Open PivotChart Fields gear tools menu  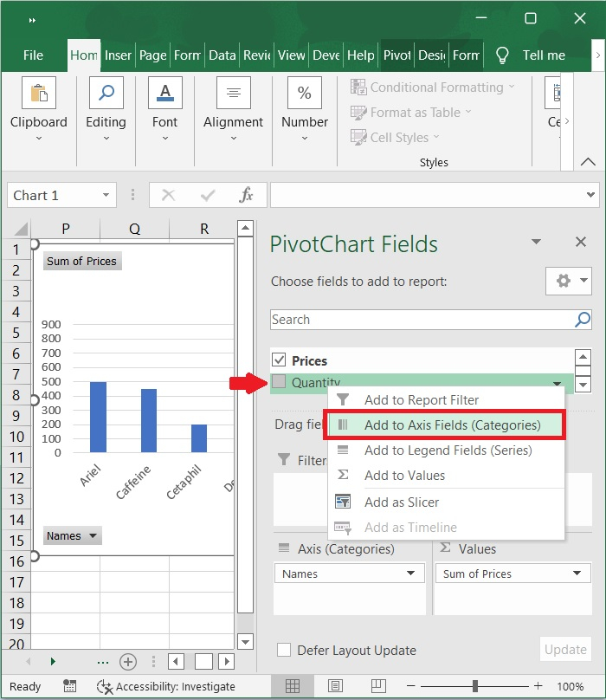coord(569,281)
